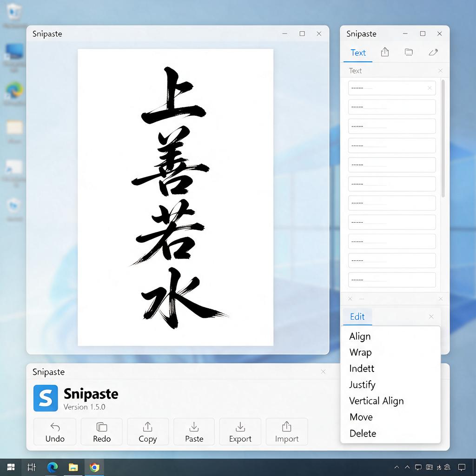Click the keyboard tray icon
This screenshot has height=476, width=476.
(x=429, y=467)
